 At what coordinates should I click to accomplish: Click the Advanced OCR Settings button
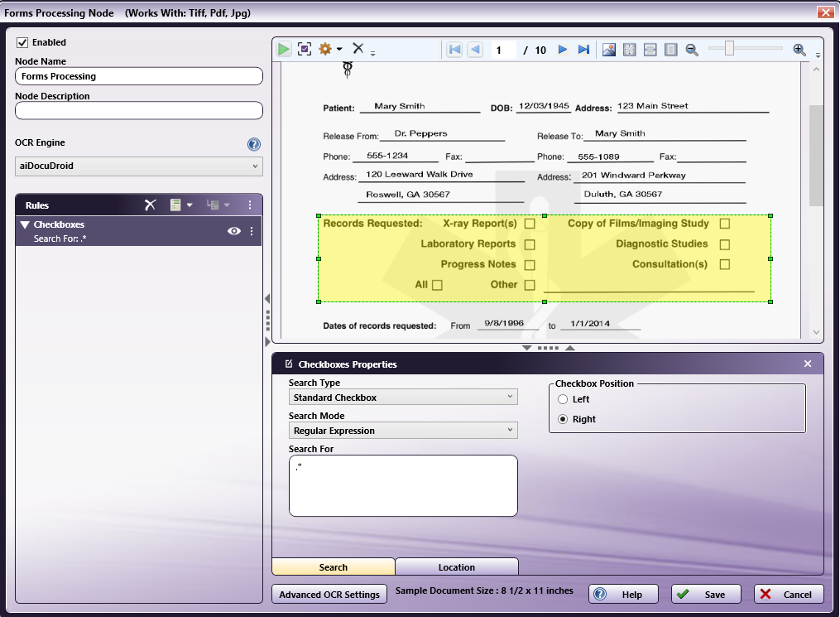(x=329, y=594)
